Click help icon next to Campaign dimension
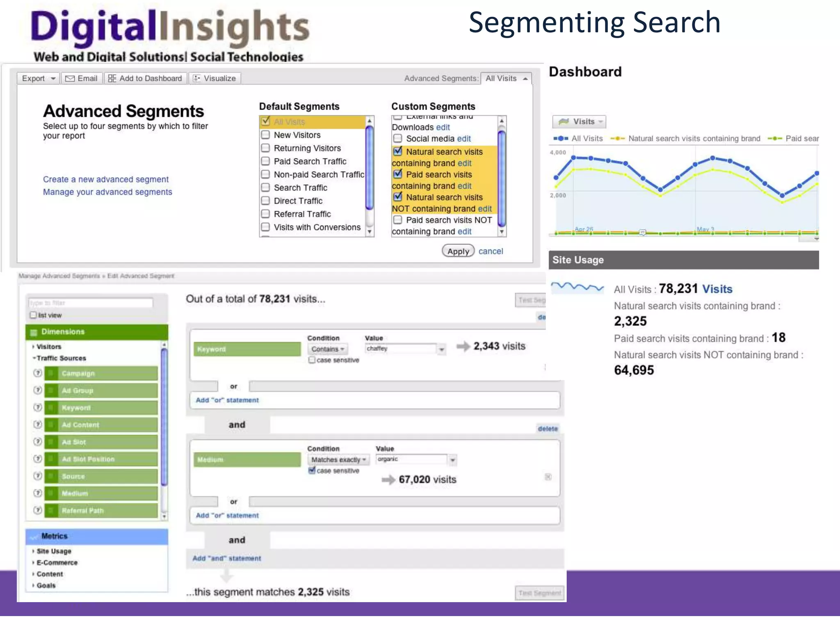The width and height of the screenshot is (840, 630). (x=38, y=373)
